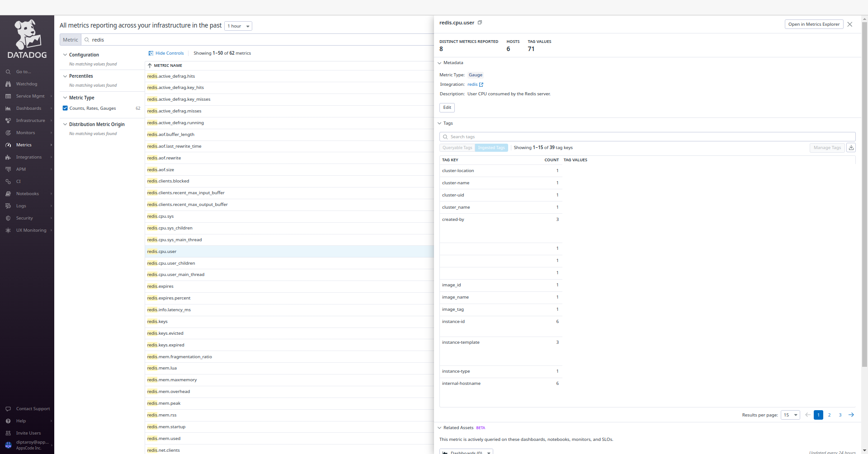The image size is (868, 454).
Task: Open the results per page dropdown
Action: click(790, 415)
